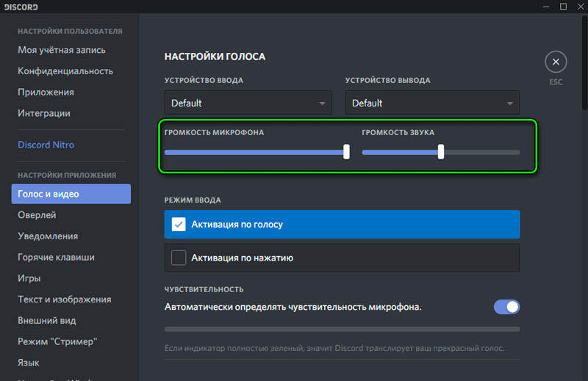Open Оверлей settings
Viewport: 588px width, 381px height.
[37, 215]
